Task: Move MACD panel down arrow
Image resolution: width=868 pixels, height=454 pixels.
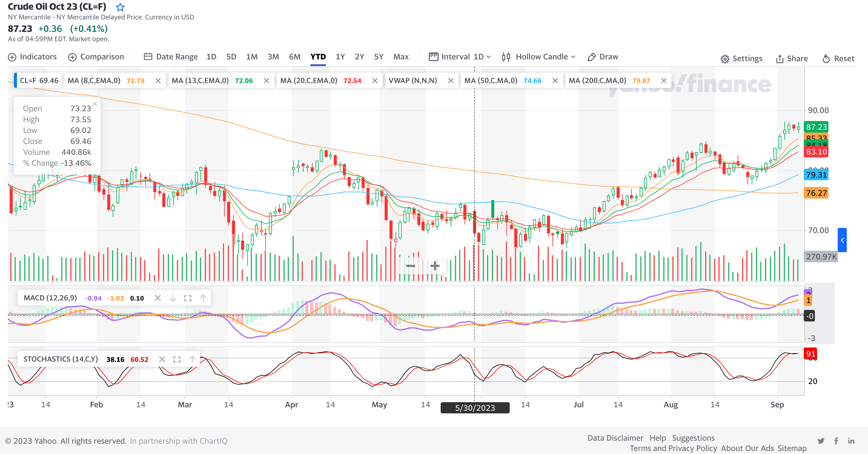Action: (173, 298)
